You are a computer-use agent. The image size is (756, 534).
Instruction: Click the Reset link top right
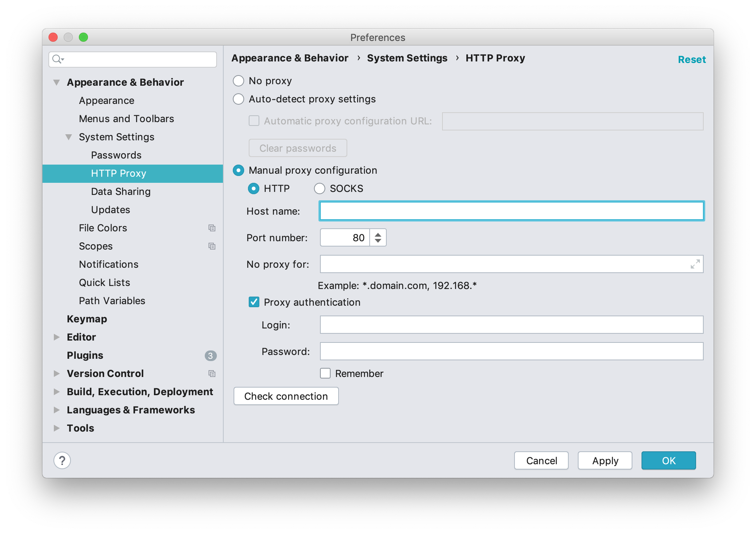click(x=691, y=59)
